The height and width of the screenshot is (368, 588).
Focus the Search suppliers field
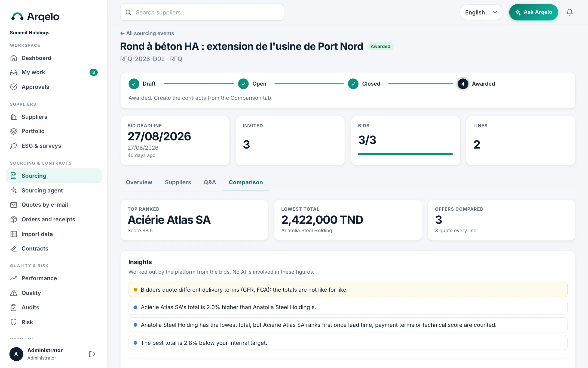(202, 12)
